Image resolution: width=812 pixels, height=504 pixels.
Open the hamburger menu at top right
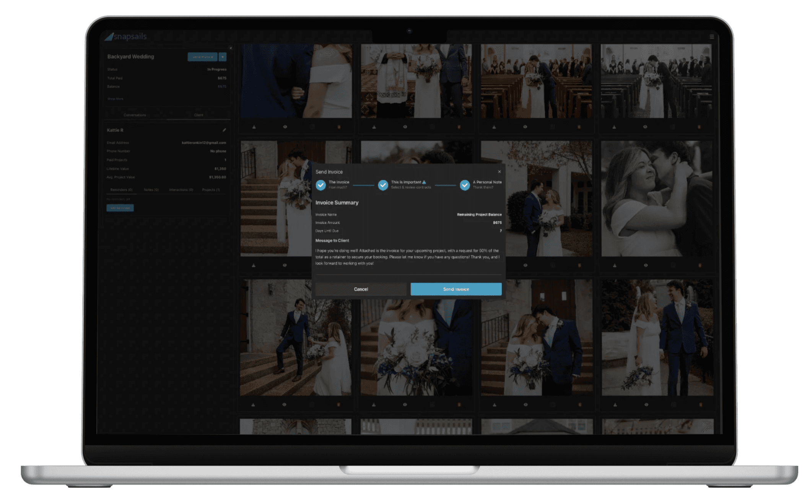click(712, 37)
